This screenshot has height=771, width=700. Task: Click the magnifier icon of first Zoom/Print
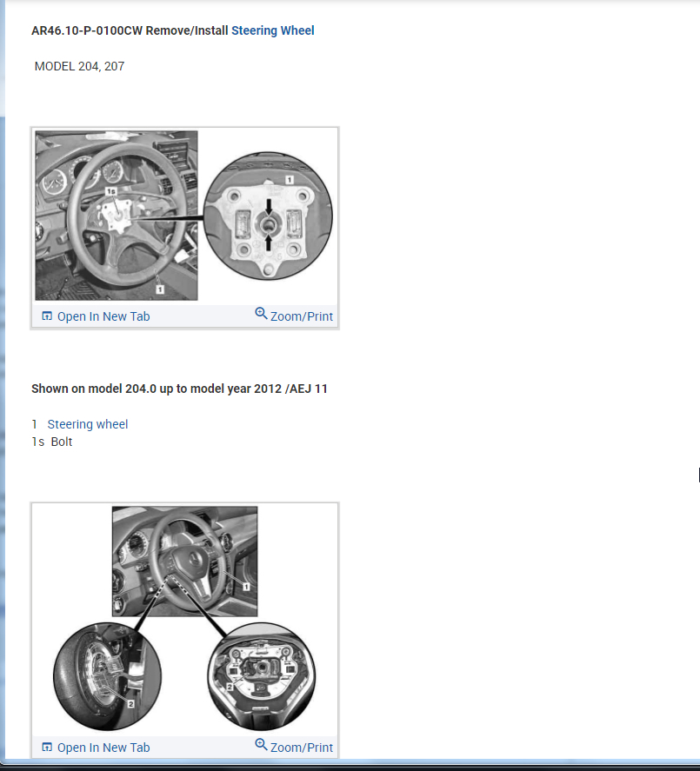[261, 313]
